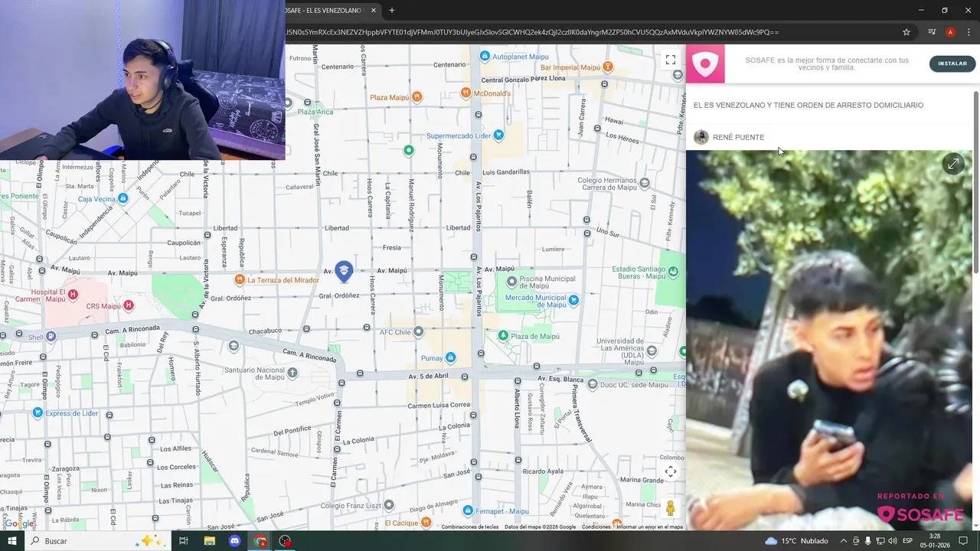
Task: Open Street View pegman on map
Action: 670,509
